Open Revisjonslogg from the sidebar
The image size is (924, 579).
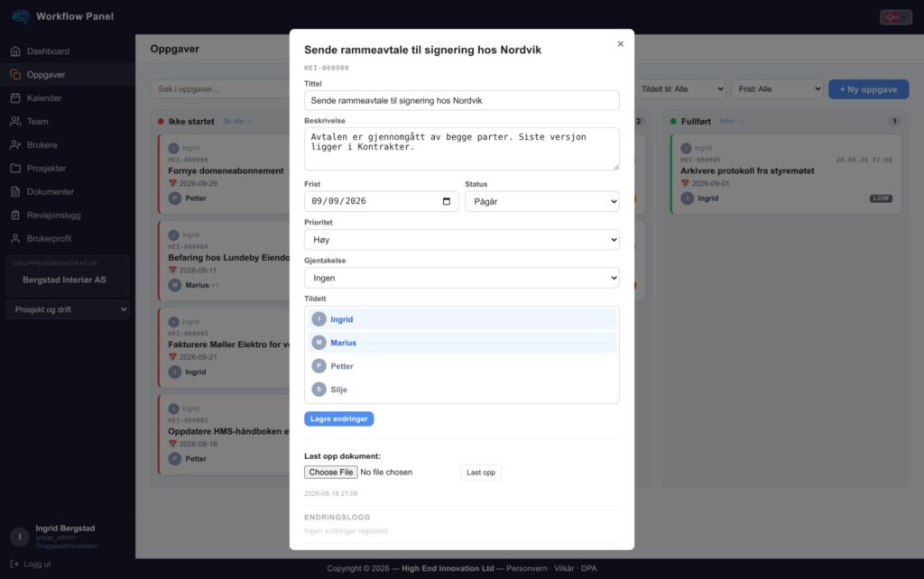pyautogui.click(x=67, y=215)
